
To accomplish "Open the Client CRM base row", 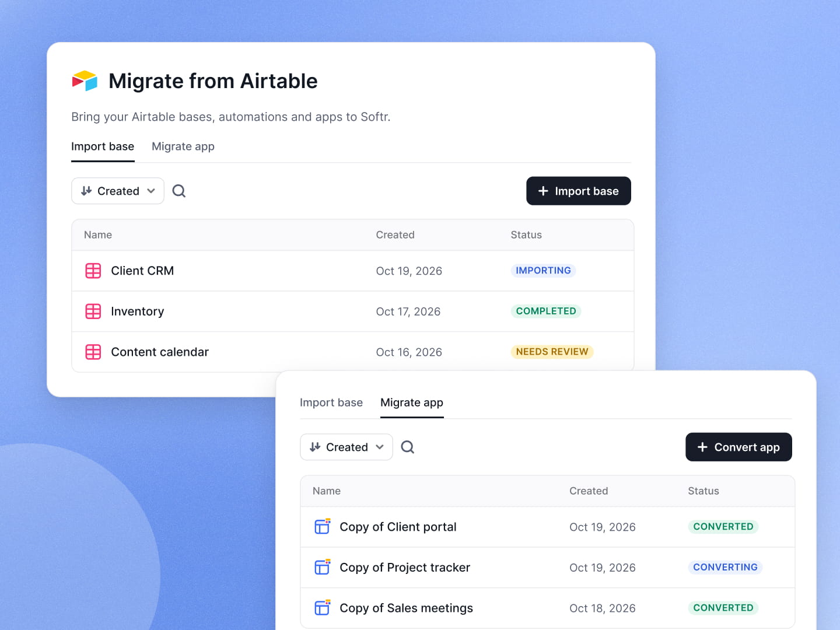I will 353,271.
